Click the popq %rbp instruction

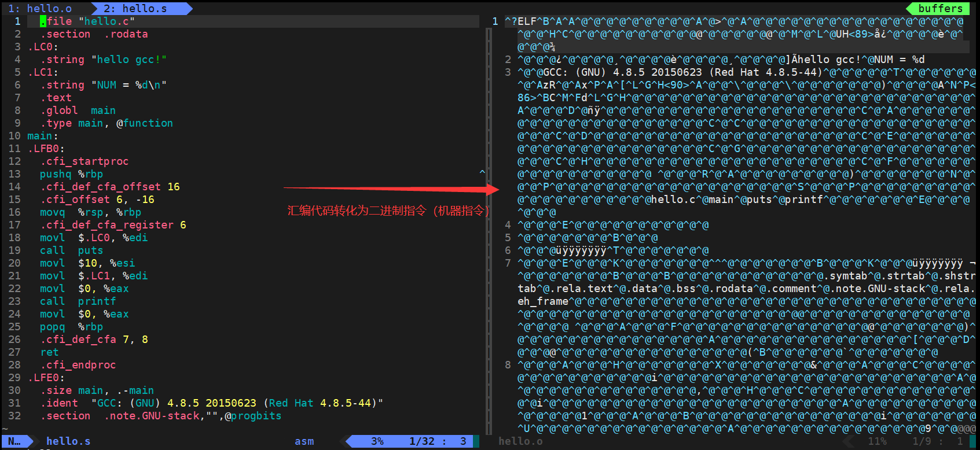click(71, 327)
